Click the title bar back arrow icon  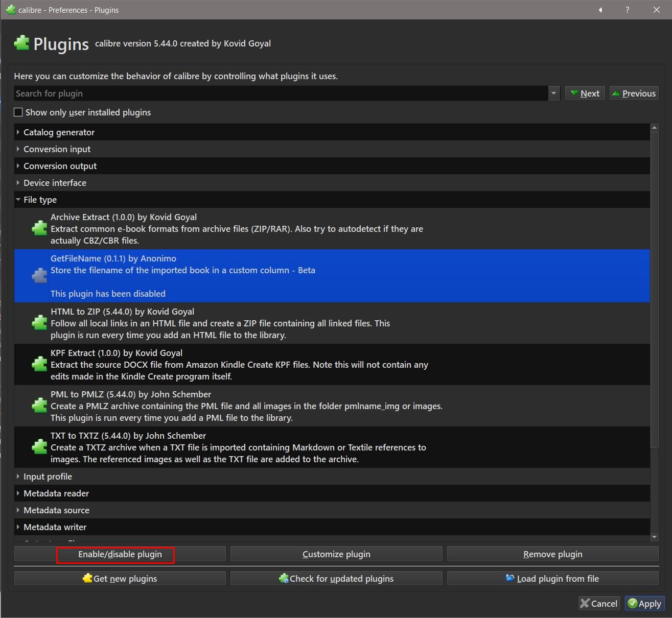tap(600, 10)
